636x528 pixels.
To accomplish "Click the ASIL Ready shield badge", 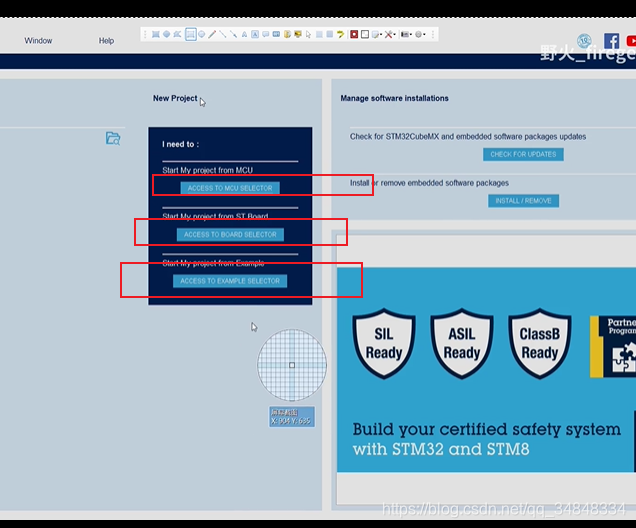I will pyautogui.click(x=462, y=343).
